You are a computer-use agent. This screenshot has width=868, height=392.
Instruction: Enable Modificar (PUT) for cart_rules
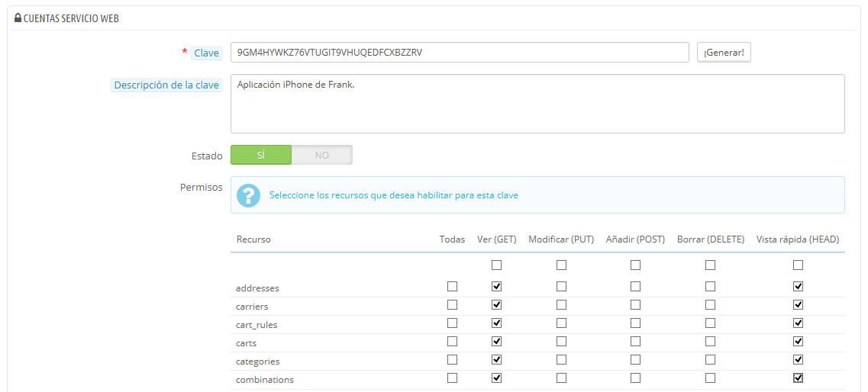(561, 323)
